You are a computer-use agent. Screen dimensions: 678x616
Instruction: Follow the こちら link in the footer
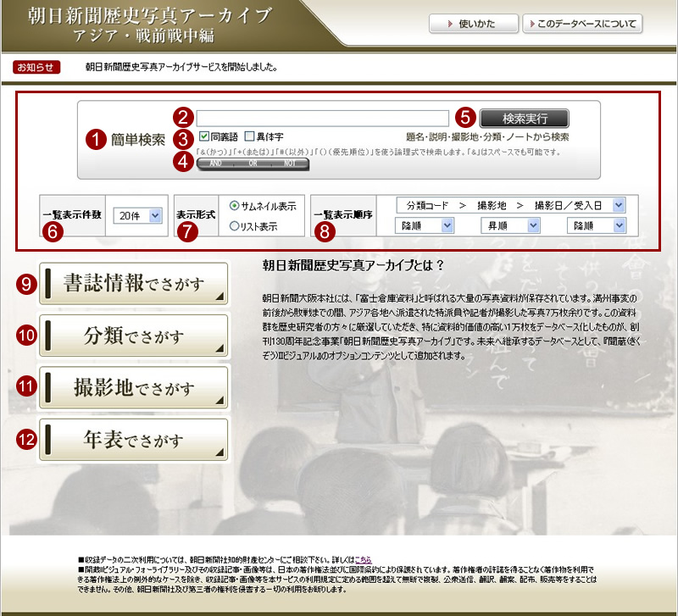click(x=363, y=560)
